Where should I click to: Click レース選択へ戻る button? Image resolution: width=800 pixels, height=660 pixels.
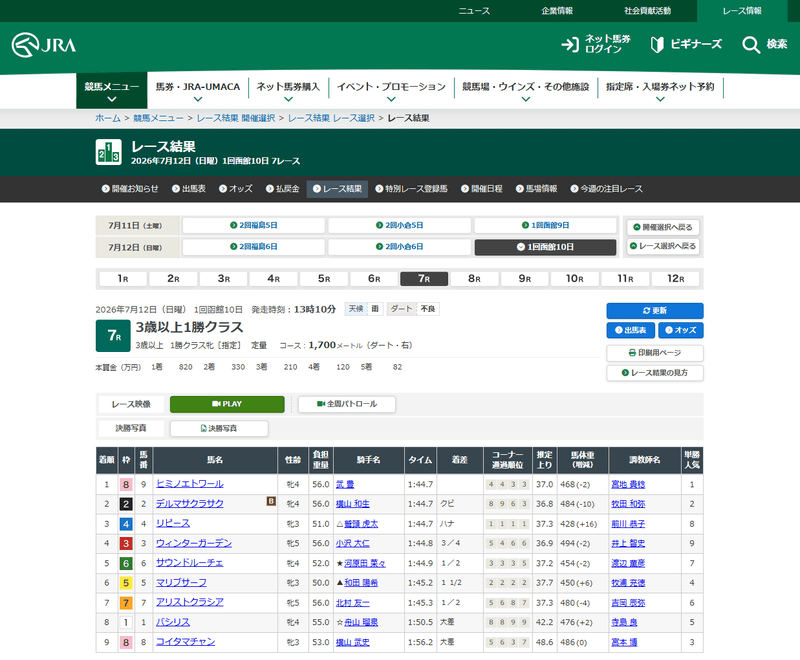pos(663,246)
